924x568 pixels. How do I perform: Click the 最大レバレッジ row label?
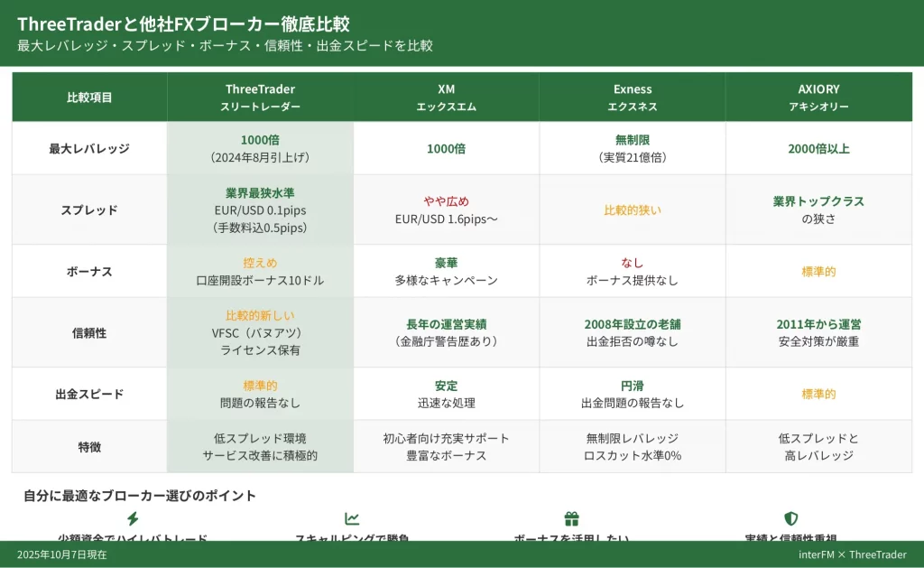coord(89,149)
